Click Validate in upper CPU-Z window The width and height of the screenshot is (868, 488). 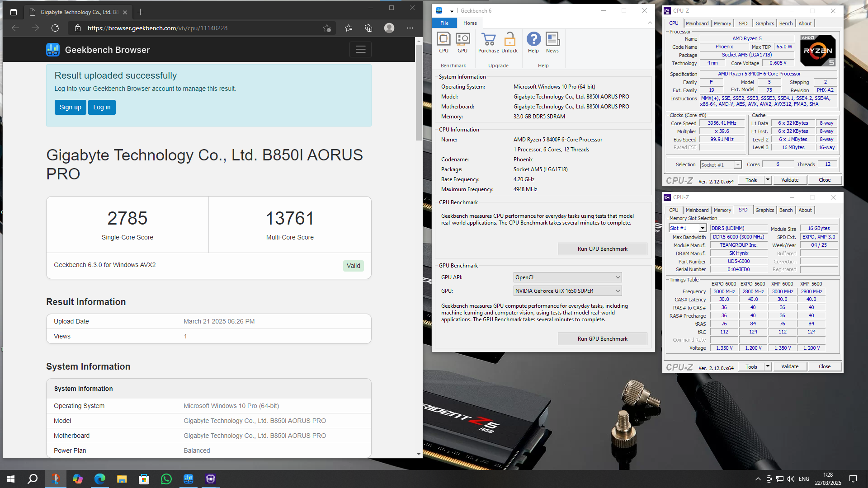[790, 180]
